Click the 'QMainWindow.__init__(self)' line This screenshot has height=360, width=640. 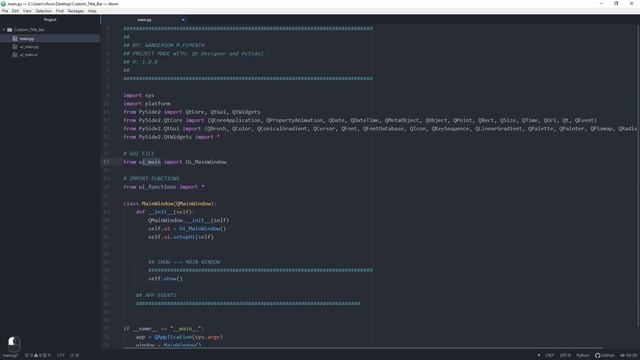(x=189, y=220)
